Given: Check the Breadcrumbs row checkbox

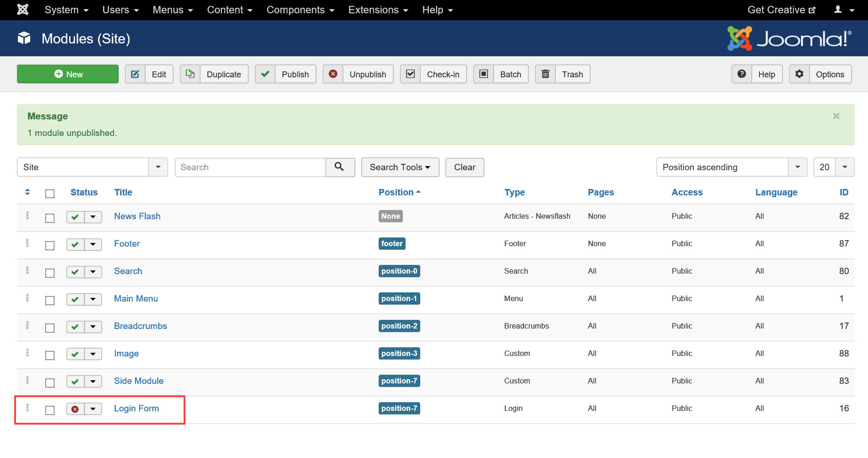Looking at the screenshot, I should [x=50, y=328].
